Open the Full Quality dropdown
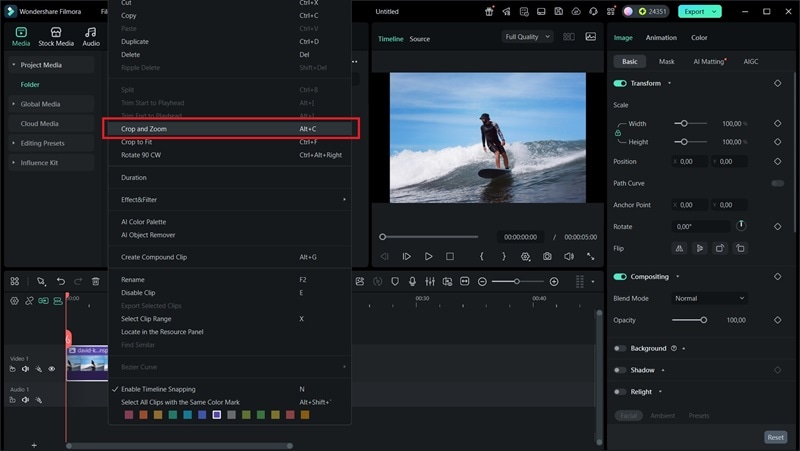 (527, 37)
